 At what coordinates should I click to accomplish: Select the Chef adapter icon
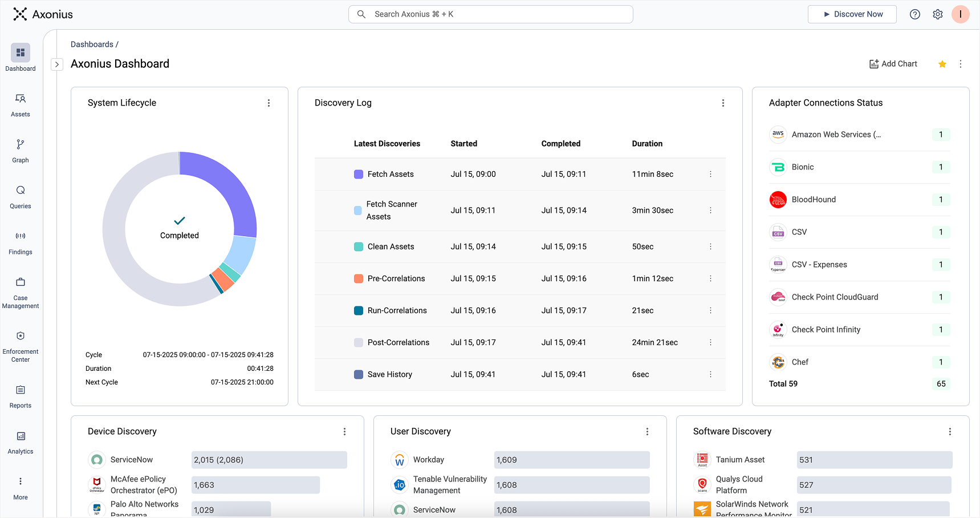[778, 362]
